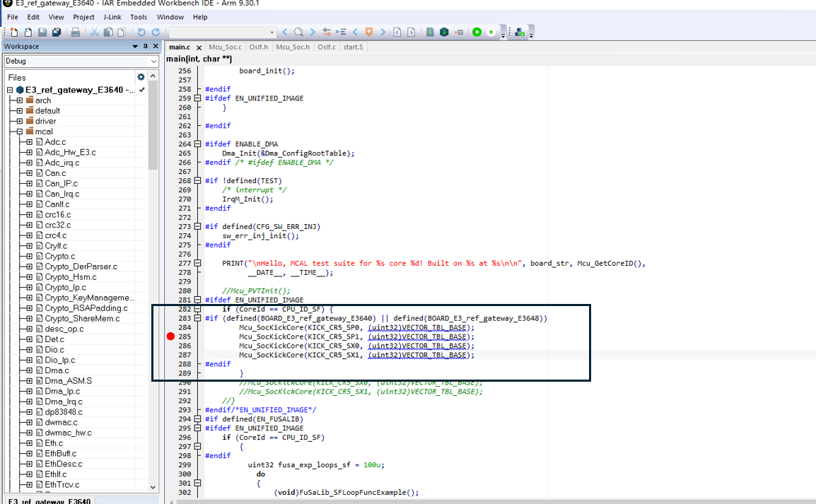The width and height of the screenshot is (816, 504).
Task: Click the Find magnifier icon in toolbar
Action: (x=298, y=32)
